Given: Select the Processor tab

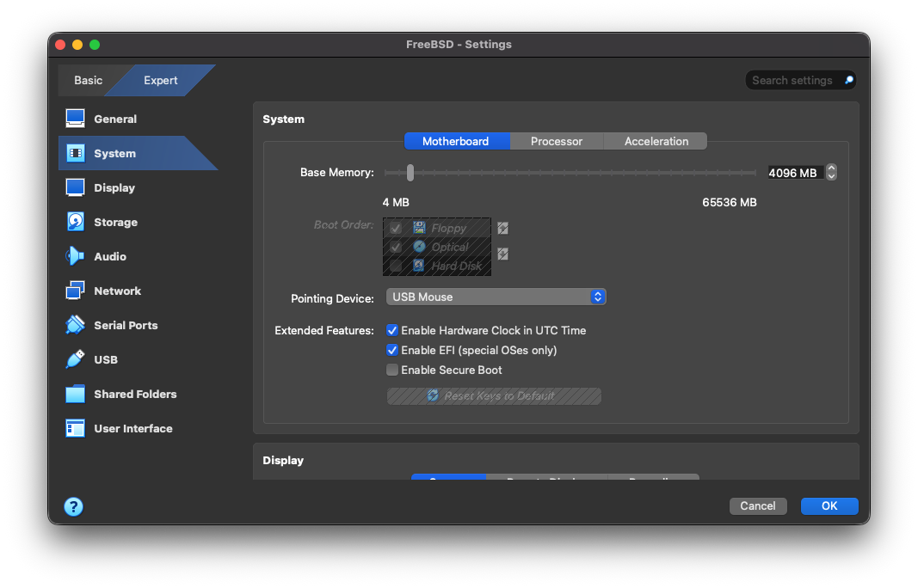Looking at the screenshot, I should pyautogui.click(x=556, y=142).
